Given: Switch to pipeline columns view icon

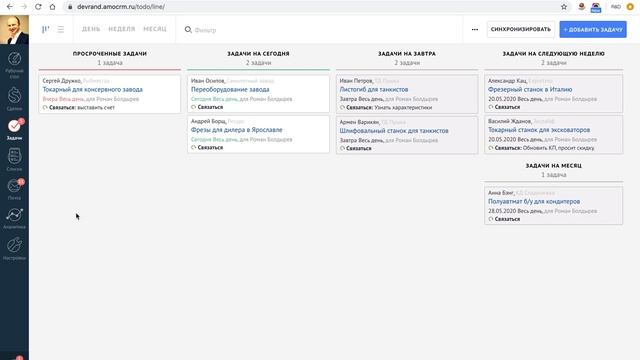Looking at the screenshot, I should [x=45, y=29].
